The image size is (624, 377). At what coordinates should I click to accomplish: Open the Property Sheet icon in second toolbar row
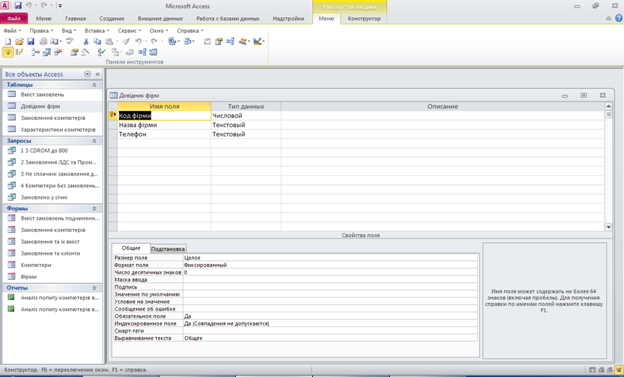point(74,52)
